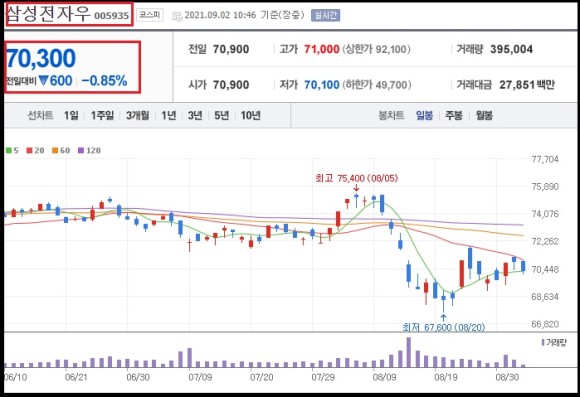Select the 1일 line chart range

pos(71,115)
